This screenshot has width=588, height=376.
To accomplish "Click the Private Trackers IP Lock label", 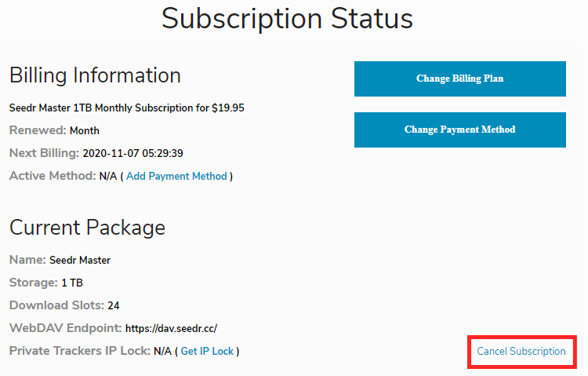I will tap(79, 351).
